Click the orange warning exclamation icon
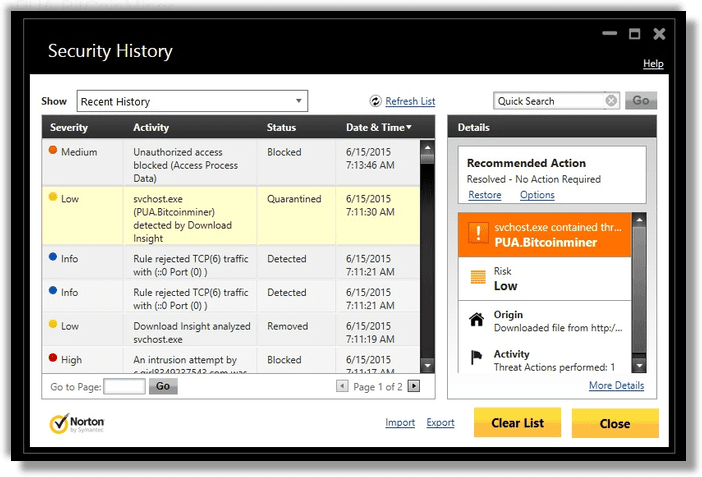The image size is (702, 477). (477, 234)
